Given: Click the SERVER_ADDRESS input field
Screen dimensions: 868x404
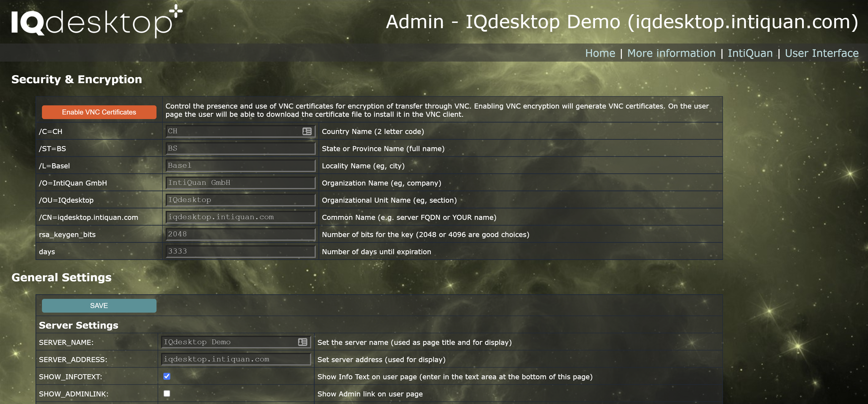Looking at the screenshot, I should coord(236,359).
